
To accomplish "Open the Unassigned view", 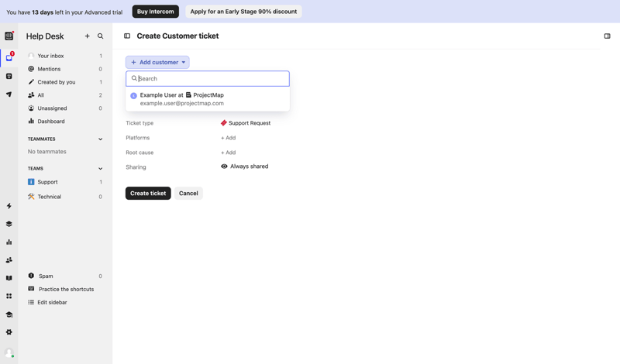I will pyautogui.click(x=65, y=108).
